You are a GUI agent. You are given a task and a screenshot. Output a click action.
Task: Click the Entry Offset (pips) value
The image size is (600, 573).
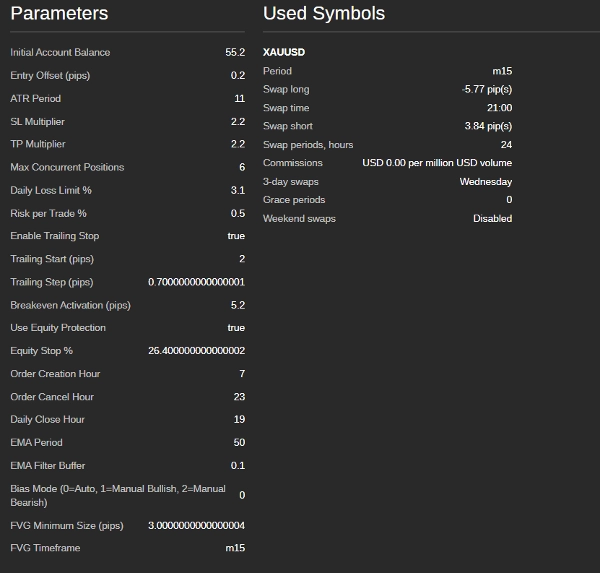(237, 75)
